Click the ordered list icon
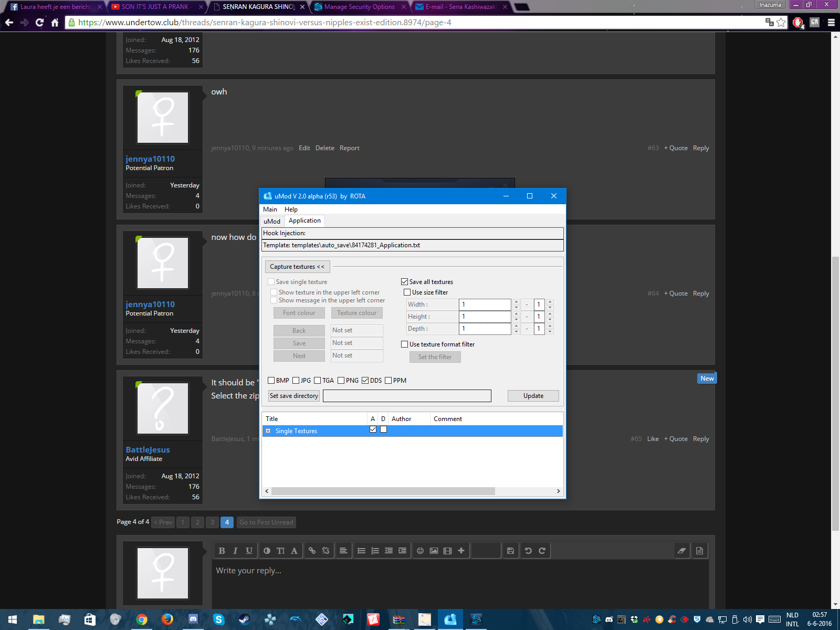 pos(375,551)
